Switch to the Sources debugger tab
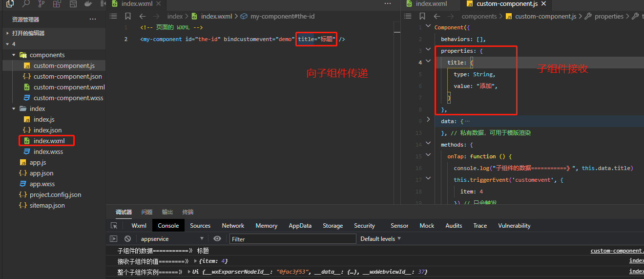Viewport: 644px width, 279px height. point(200,226)
